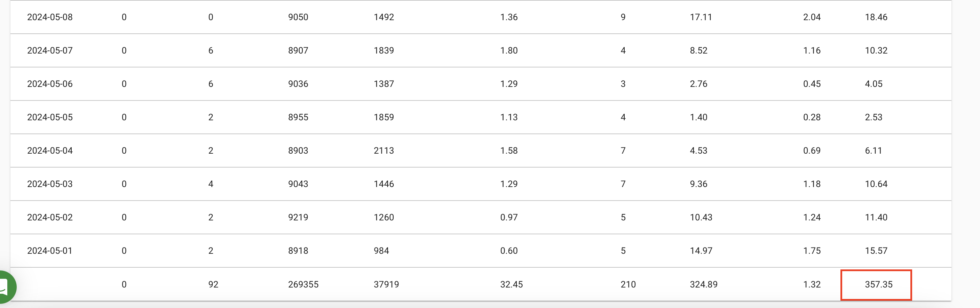This screenshot has height=308, width=980.
Task: Click the 2024-05-05 row date
Action: click(x=50, y=117)
